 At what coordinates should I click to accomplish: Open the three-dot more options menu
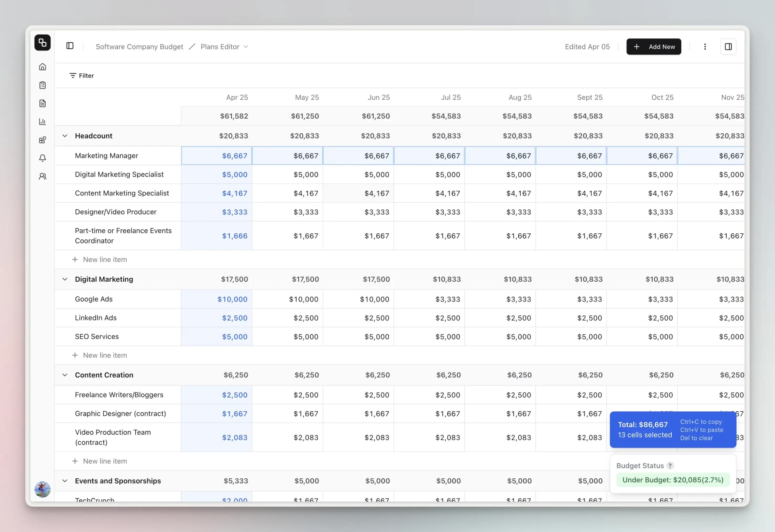pyautogui.click(x=705, y=47)
